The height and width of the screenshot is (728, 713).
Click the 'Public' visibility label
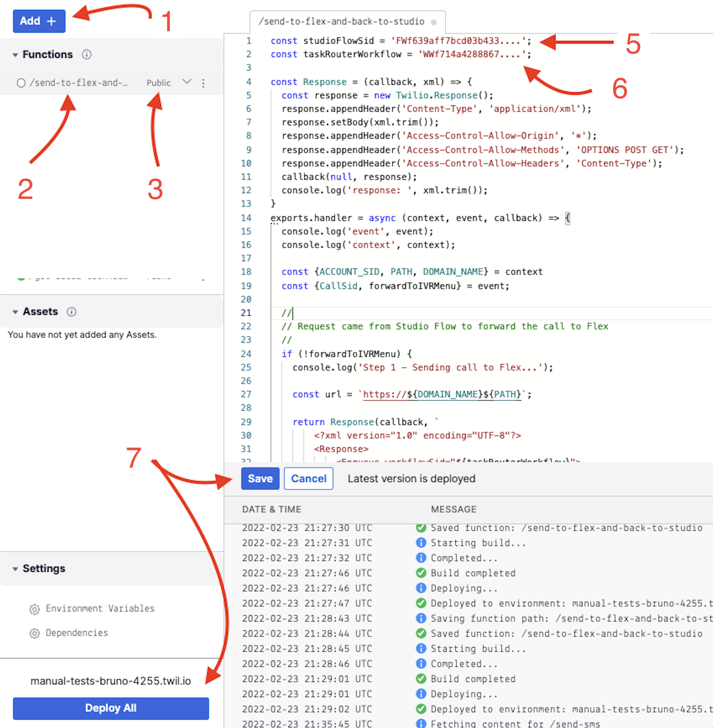click(158, 83)
